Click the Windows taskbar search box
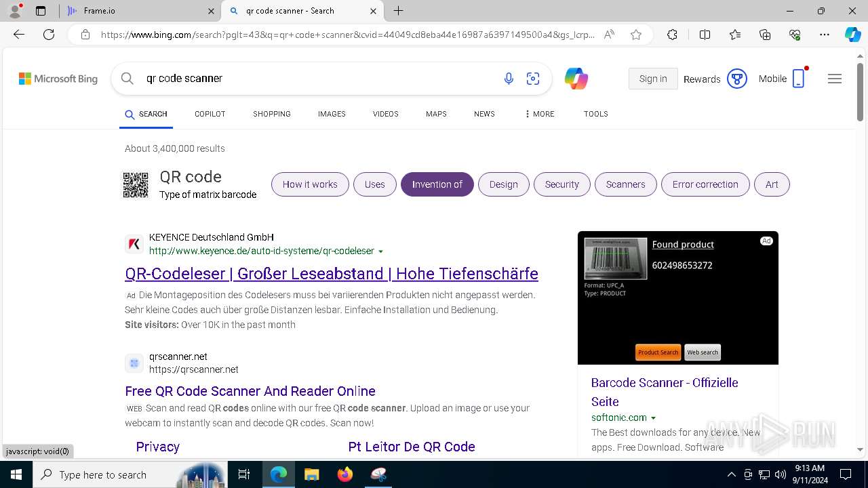This screenshot has height=488, width=868. pyautogui.click(x=129, y=474)
